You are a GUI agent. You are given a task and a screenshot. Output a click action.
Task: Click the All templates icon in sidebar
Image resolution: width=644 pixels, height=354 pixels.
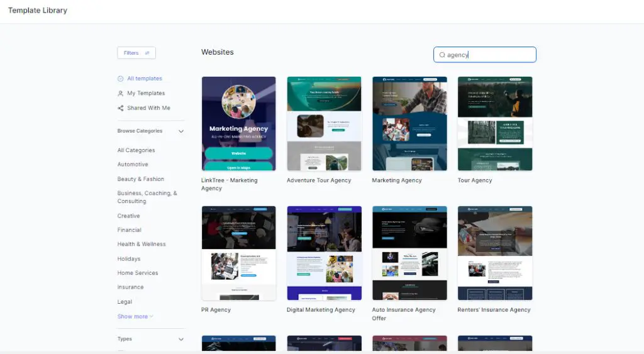121,79
